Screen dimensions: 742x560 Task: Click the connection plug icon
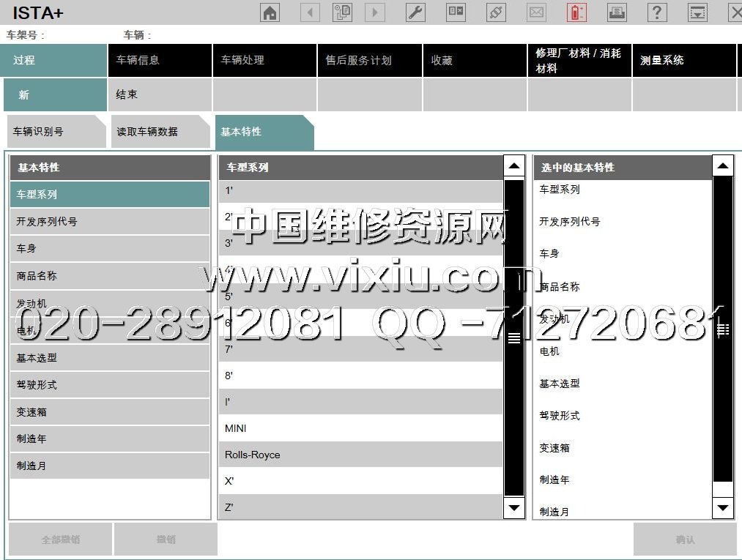pyautogui.click(x=497, y=12)
